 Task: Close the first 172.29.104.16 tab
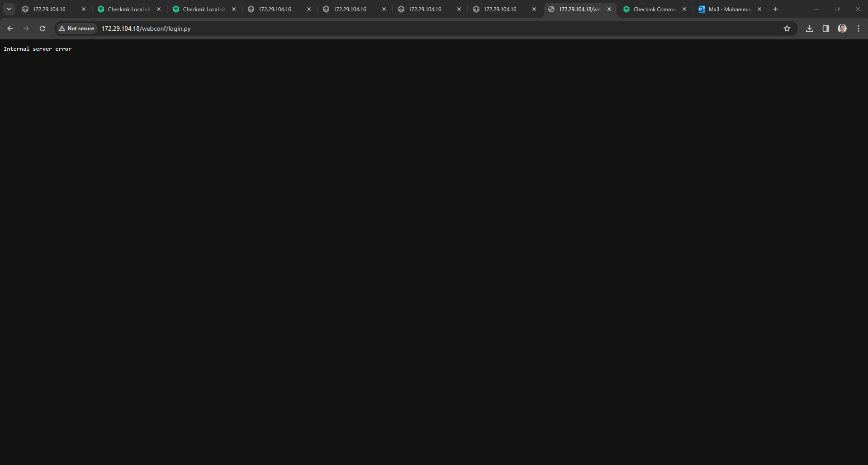(x=84, y=9)
